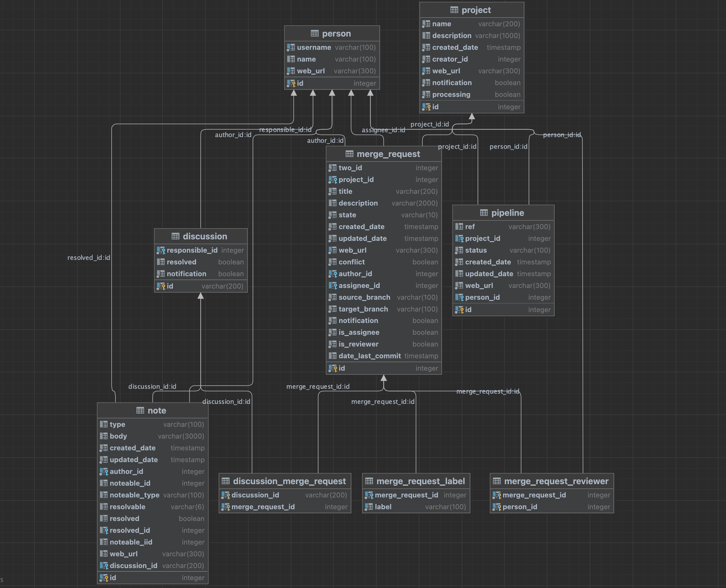Image resolution: width=726 pixels, height=588 pixels.
Task: Click primary key icon of note id
Action: coord(104,578)
